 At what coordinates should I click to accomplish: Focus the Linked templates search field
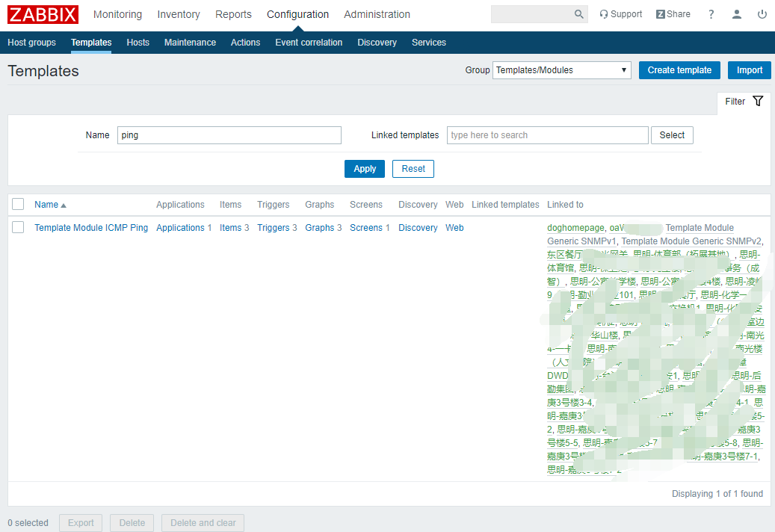(548, 135)
